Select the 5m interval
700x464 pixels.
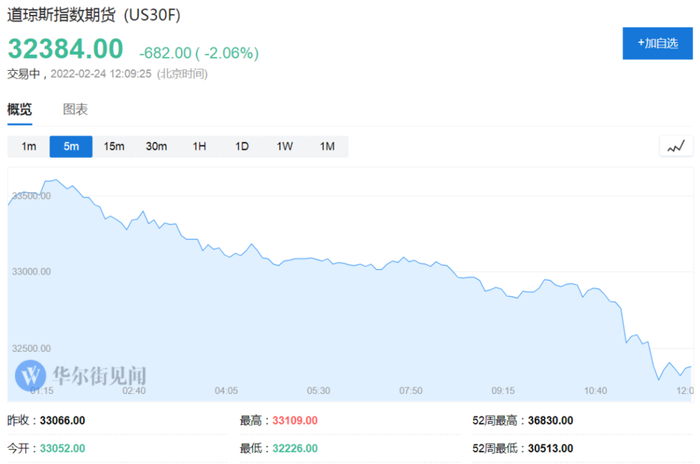(x=71, y=147)
